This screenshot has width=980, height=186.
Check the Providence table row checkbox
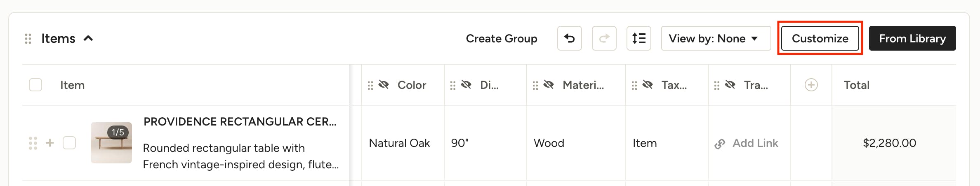coord(69,143)
